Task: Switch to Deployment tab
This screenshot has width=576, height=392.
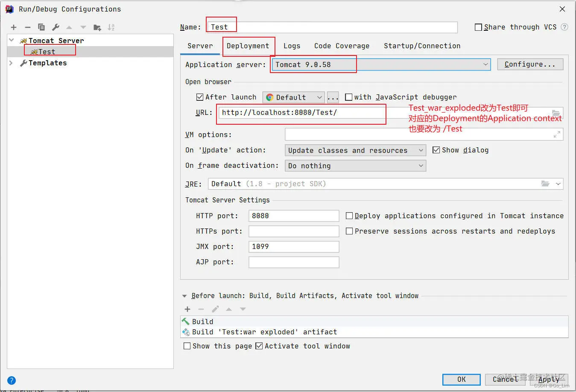Action: click(x=248, y=46)
